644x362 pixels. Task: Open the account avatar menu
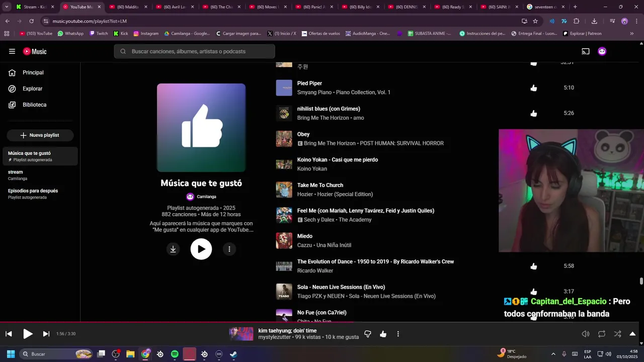click(x=602, y=51)
